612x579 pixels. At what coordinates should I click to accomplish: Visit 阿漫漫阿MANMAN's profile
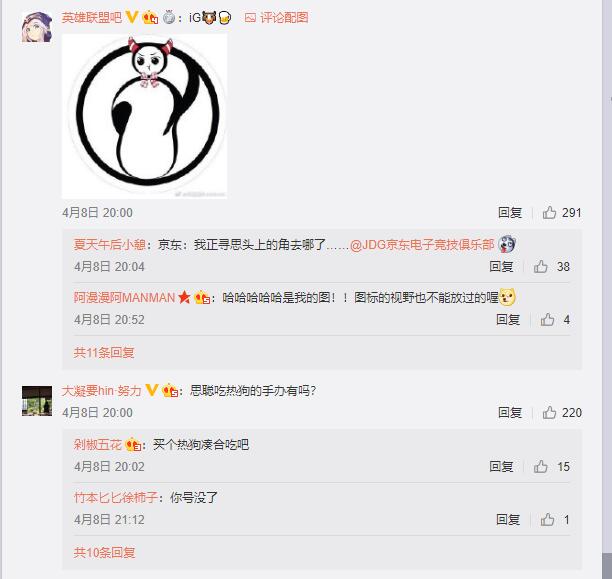pyautogui.click(x=124, y=298)
